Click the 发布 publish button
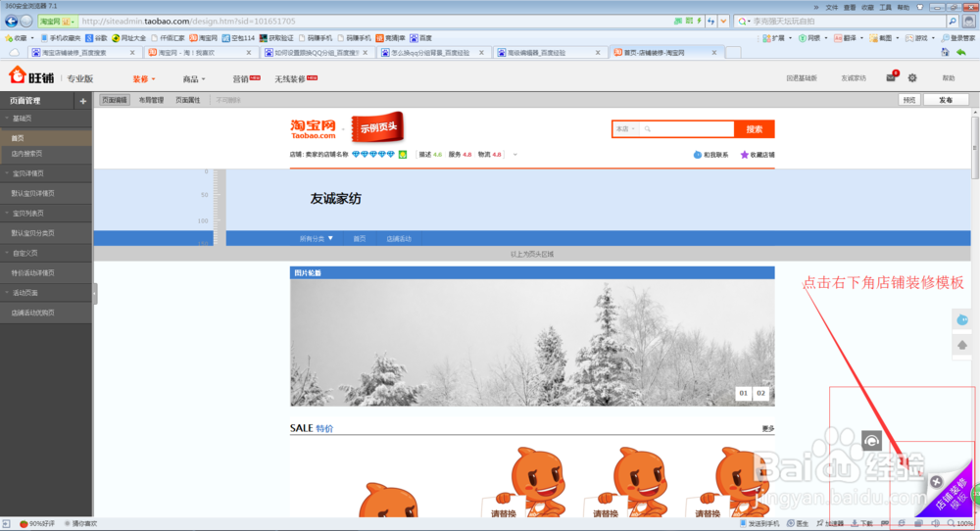The image size is (980, 531). click(947, 100)
